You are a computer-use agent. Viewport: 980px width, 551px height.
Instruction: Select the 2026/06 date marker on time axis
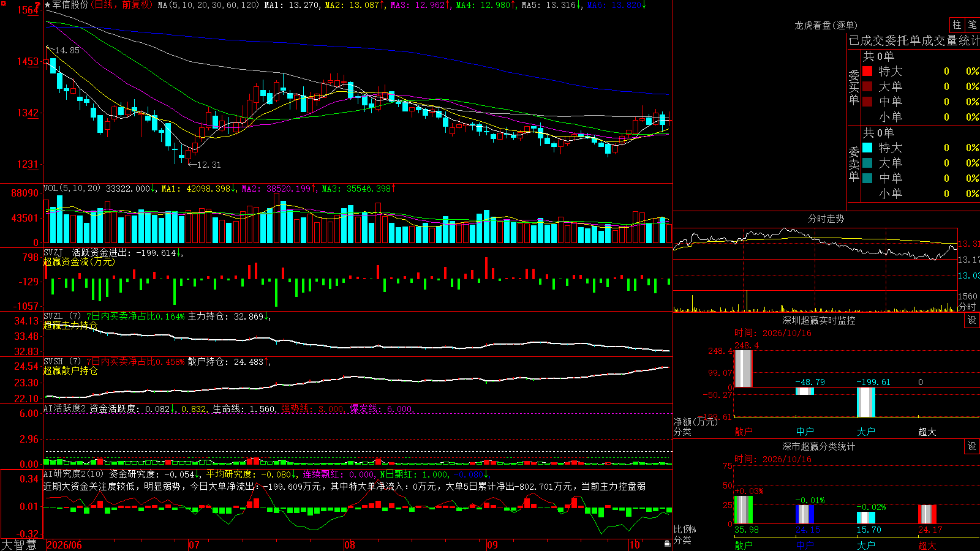tap(64, 545)
